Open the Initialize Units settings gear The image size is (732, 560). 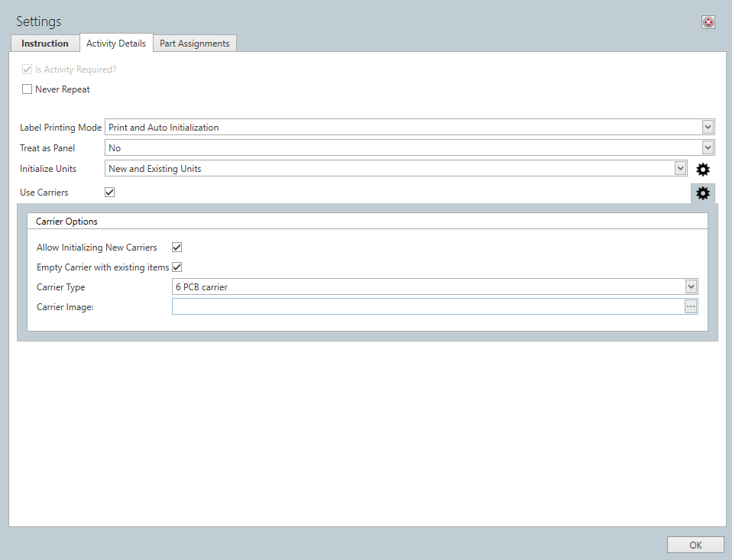click(702, 169)
